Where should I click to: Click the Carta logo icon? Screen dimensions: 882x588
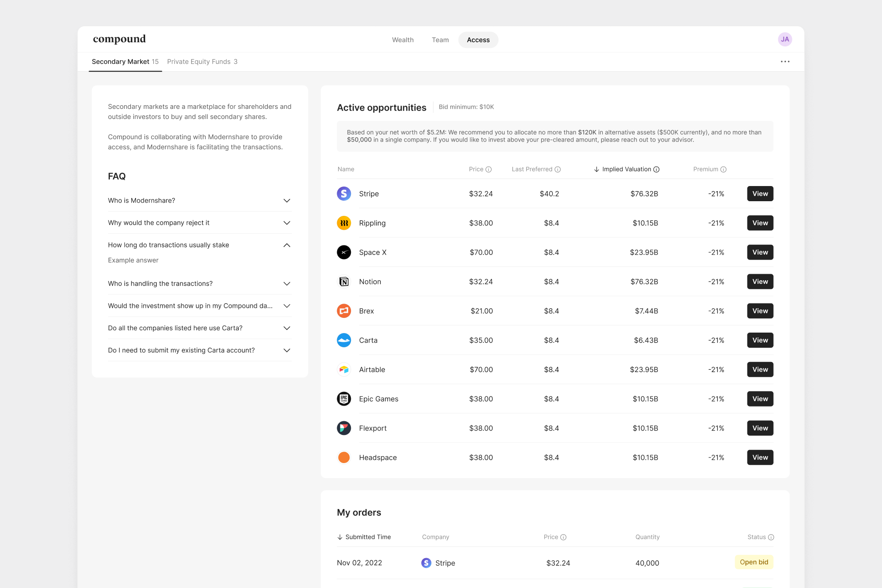click(x=344, y=340)
